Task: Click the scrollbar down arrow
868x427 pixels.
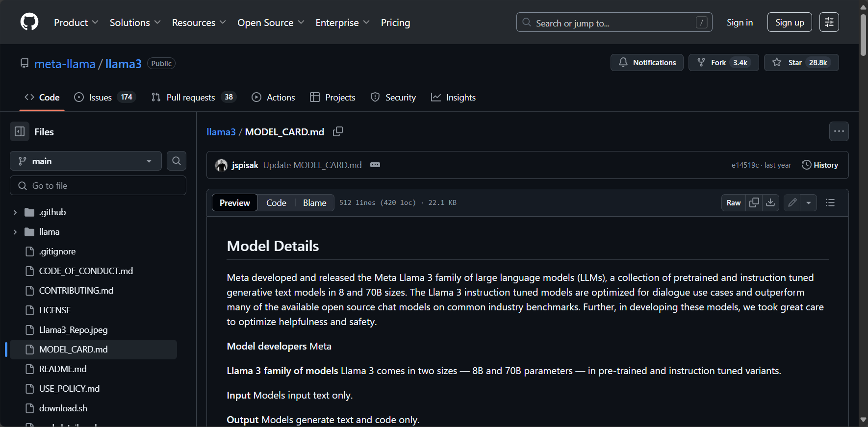Action: (863, 420)
